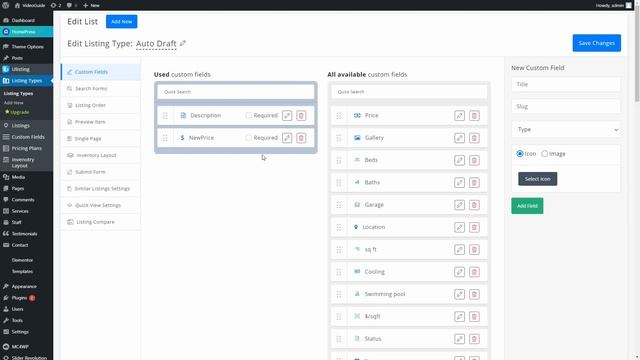
Task: Focus Quick Search in available fields
Action: pos(409,92)
